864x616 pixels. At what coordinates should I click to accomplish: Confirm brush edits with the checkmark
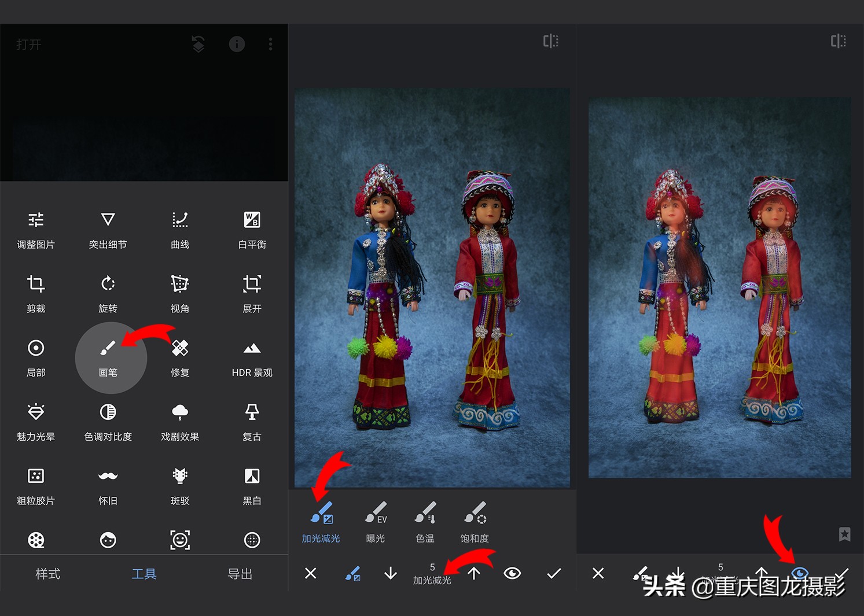point(553,573)
